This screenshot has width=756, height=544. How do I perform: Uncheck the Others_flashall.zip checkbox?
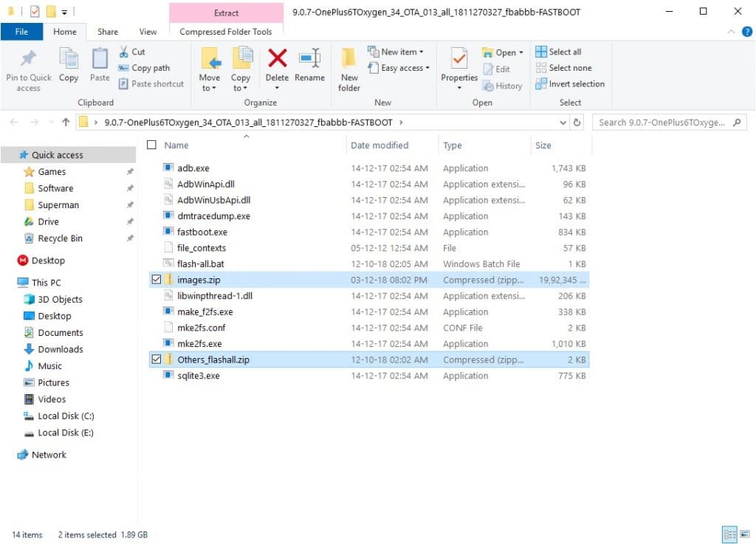point(157,359)
